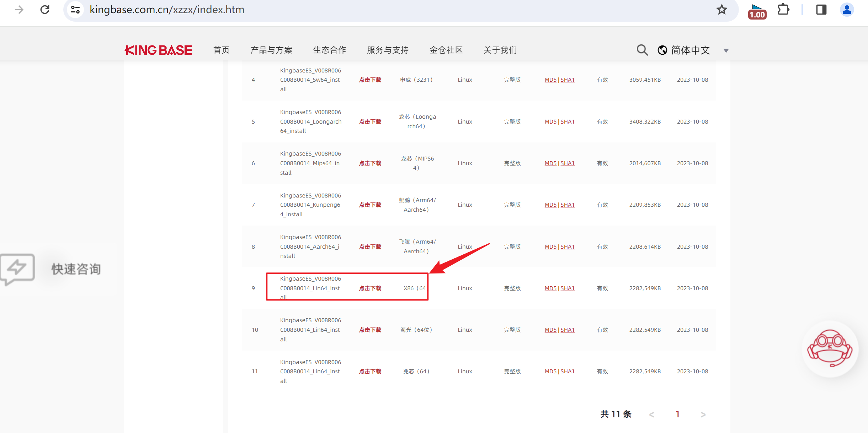Viewport: 868px width, 433px height.
Task: Go to previous page arrow in pagination
Action: click(651, 415)
